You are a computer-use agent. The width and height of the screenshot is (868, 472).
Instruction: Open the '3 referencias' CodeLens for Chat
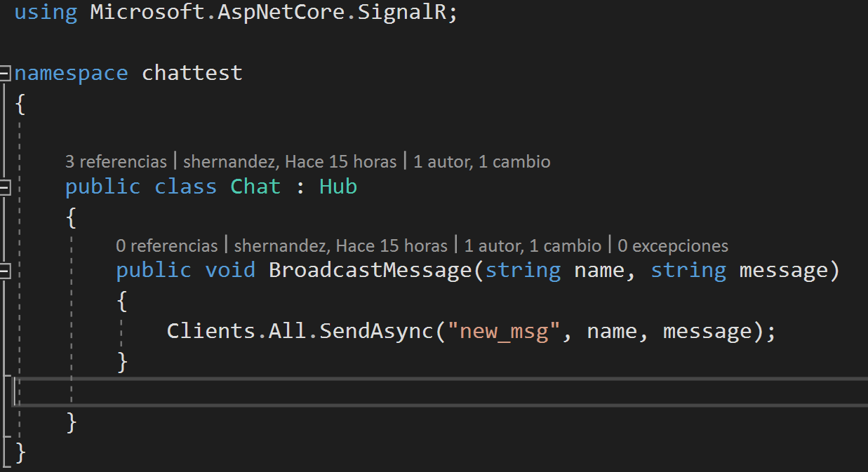[116, 161]
